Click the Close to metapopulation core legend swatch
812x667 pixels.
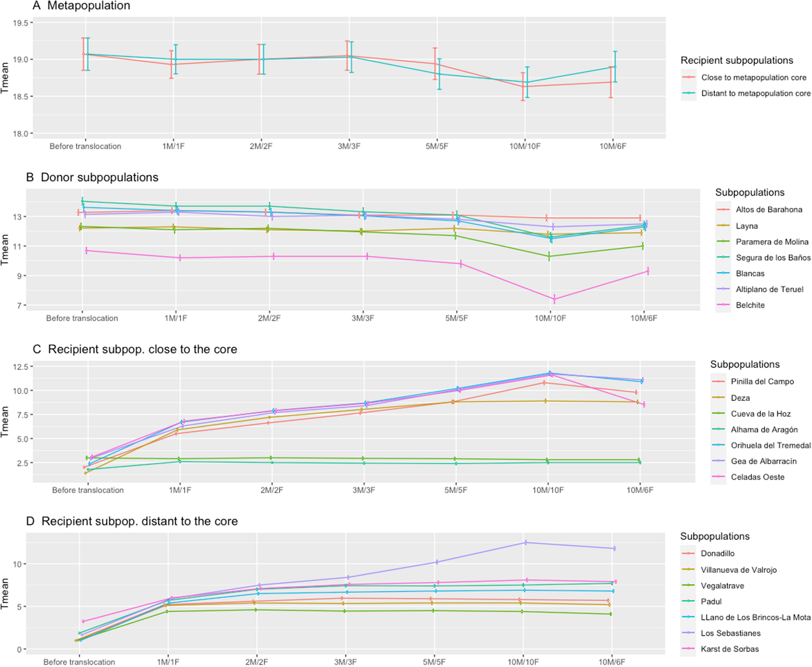(x=688, y=77)
